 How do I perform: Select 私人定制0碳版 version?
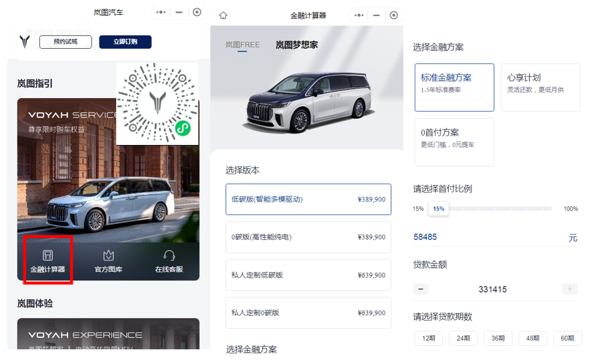point(309,313)
